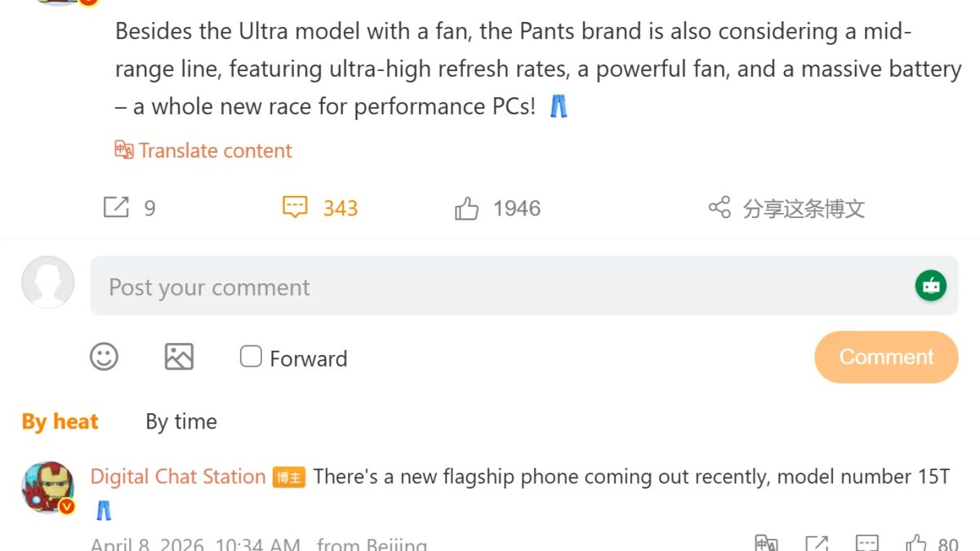Like the post with 1946 likes

[466, 209]
